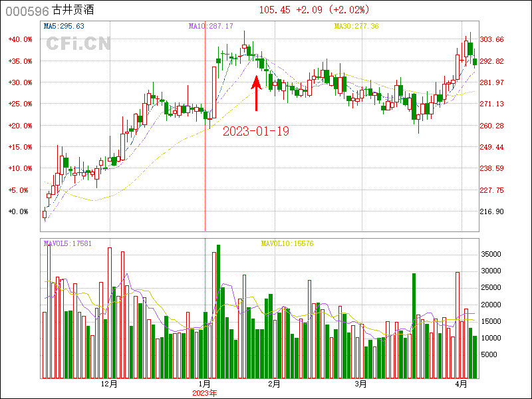Click the MAVOL10:15576 label
This screenshot has width=532, height=399.
coord(287,243)
